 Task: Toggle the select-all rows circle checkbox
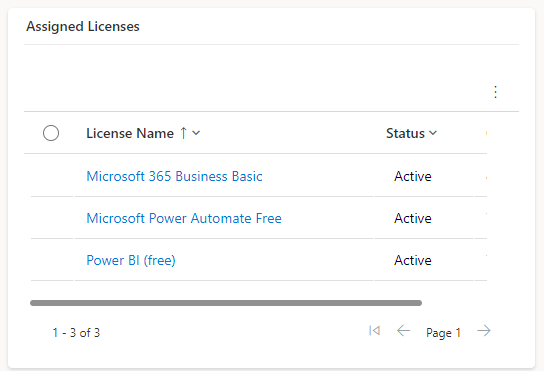[x=51, y=133]
